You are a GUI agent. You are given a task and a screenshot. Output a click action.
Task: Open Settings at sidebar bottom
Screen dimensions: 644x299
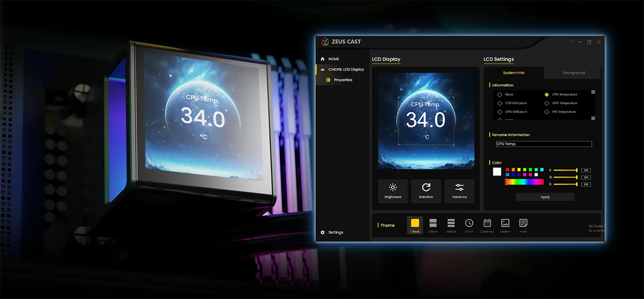(332, 232)
